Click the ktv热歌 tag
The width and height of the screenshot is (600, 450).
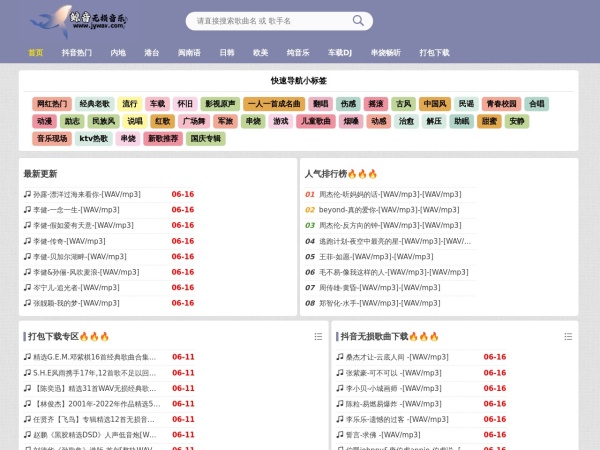click(94, 139)
